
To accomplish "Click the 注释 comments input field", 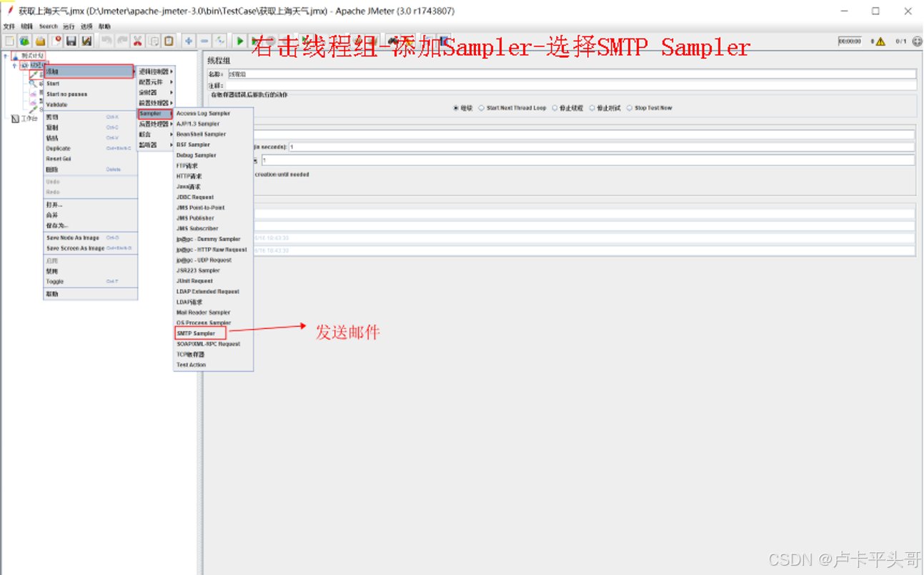I will point(571,85).
